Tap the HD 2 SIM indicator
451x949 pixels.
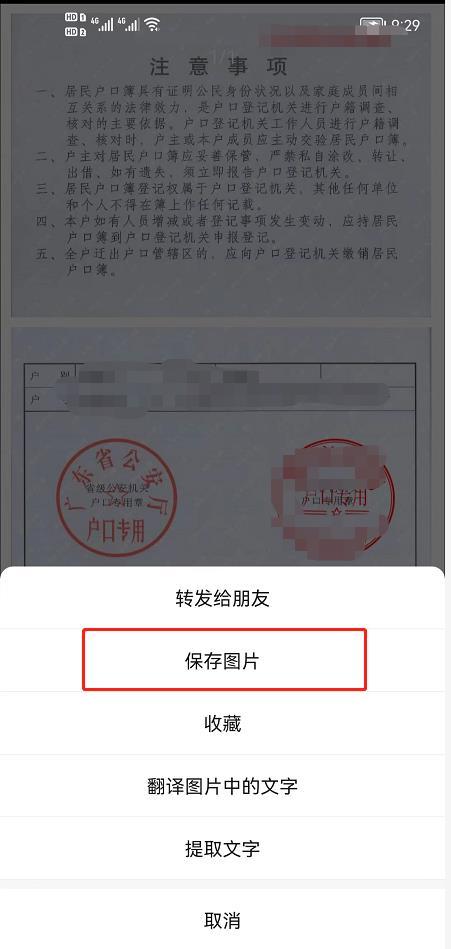[x=76, y=30]
